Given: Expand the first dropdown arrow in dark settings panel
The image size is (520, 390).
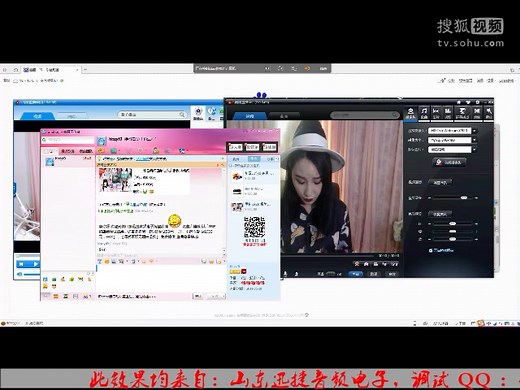Looking at the screenshot, I should point(475,131).
